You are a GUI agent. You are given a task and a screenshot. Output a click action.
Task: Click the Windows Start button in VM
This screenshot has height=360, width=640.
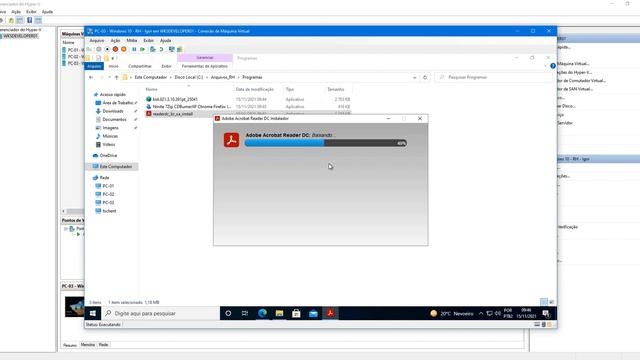[x=93, y=313]
